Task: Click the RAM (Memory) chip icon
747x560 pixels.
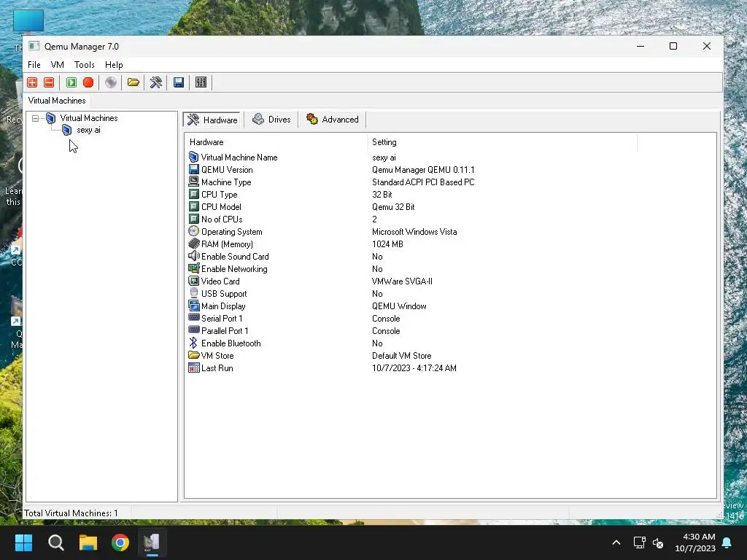Action: pyautogui.click(x=193, y=244)
